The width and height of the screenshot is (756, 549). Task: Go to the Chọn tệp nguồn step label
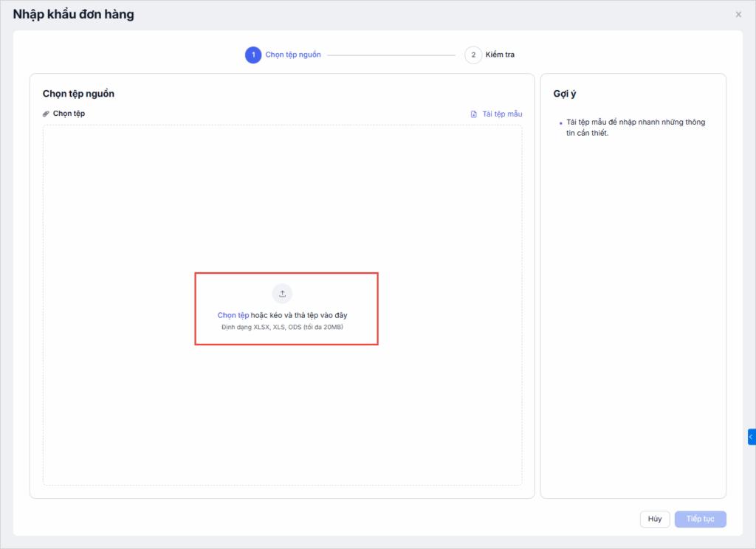(x=293, y=55)
